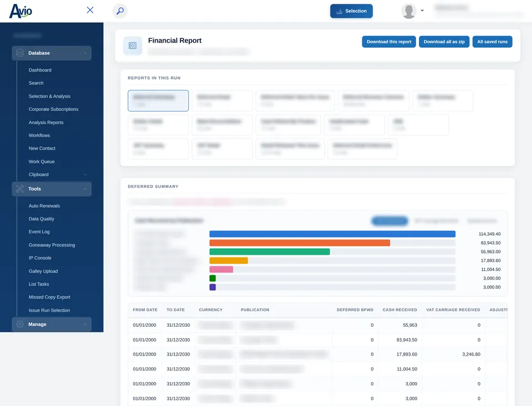The height and width of the screenshot is (406, 532).
Task: Sort by TO DATE column header
Action: point(176,310)
